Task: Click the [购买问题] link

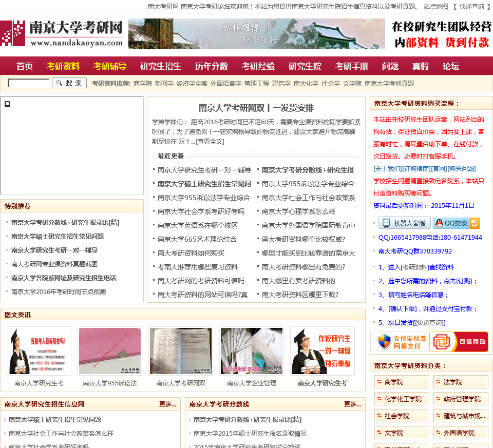Action: click(462, 169)
